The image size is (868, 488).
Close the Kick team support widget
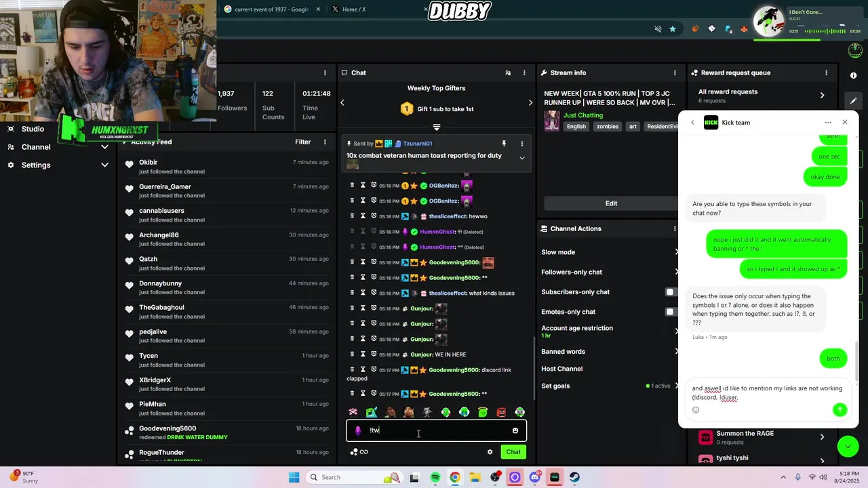point(845,122)
